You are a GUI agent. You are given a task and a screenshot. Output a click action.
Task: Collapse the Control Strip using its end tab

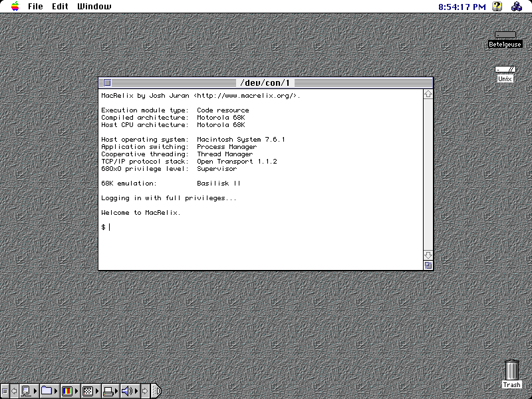156,391
